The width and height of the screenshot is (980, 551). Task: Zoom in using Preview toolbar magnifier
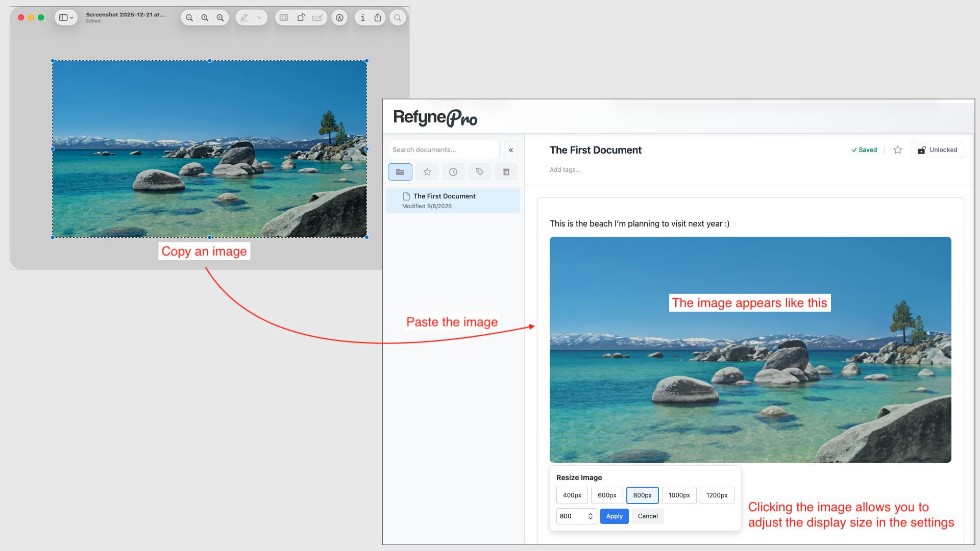[220, 18]
